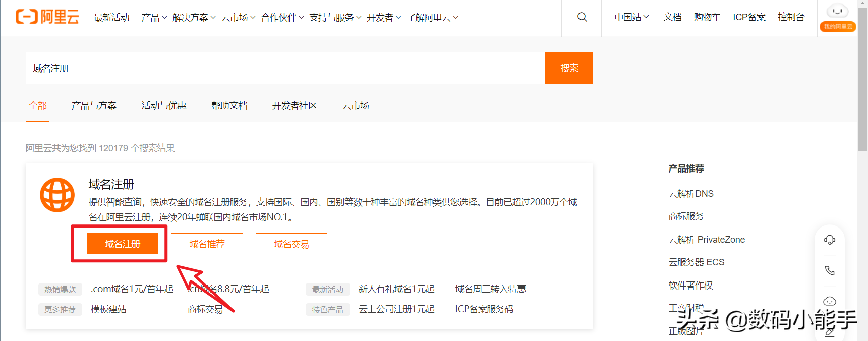Open the headset customer service floating icon

[x=830, y=240]
